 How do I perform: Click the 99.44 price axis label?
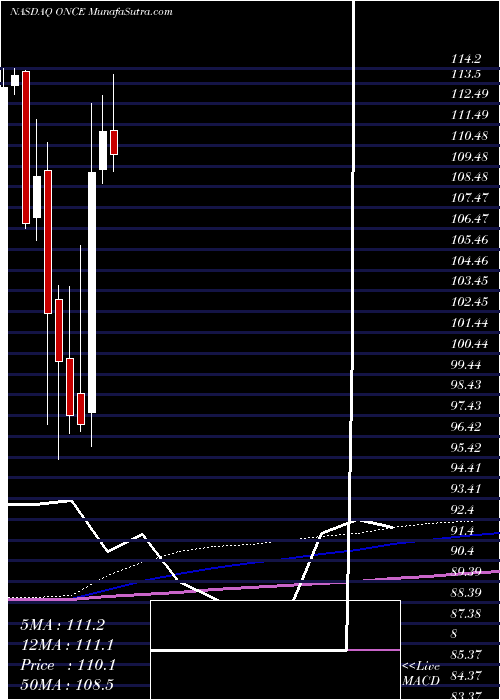pos(466,365)
